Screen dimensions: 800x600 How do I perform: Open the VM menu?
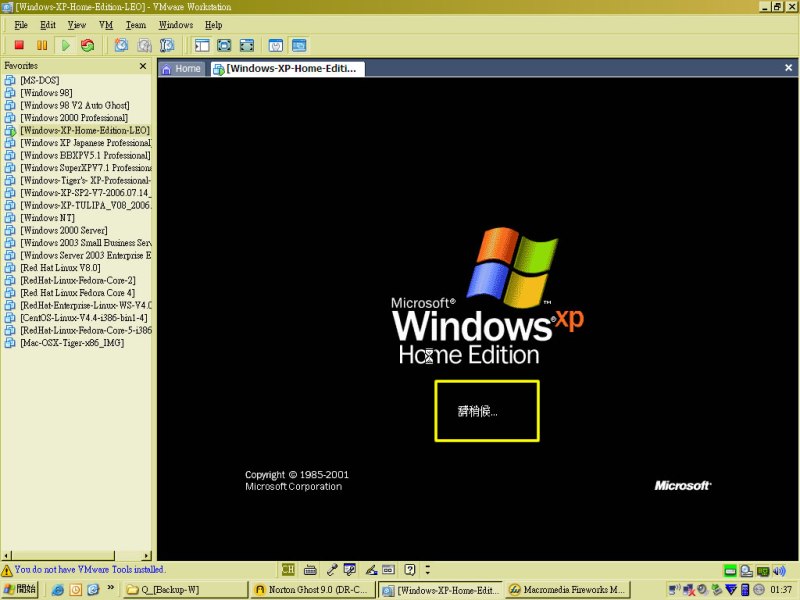point(106,25)
